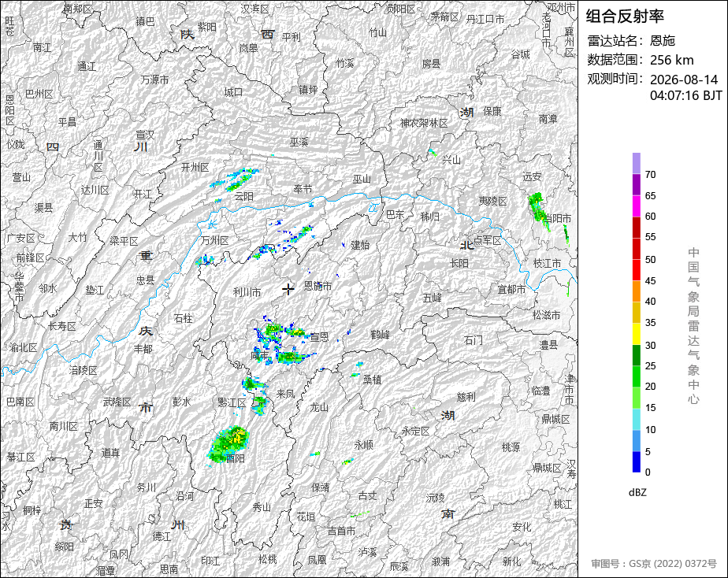Click the blue 0 dBZ legend swatch

(x=636, y=461)
